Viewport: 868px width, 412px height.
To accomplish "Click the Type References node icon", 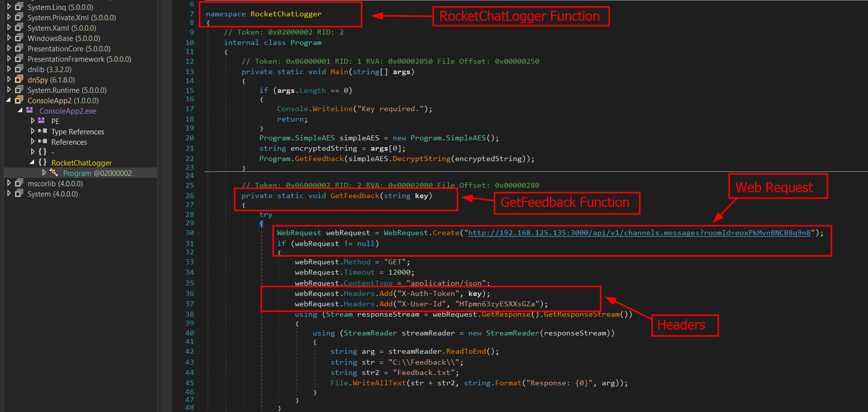I will coord(42,131).
